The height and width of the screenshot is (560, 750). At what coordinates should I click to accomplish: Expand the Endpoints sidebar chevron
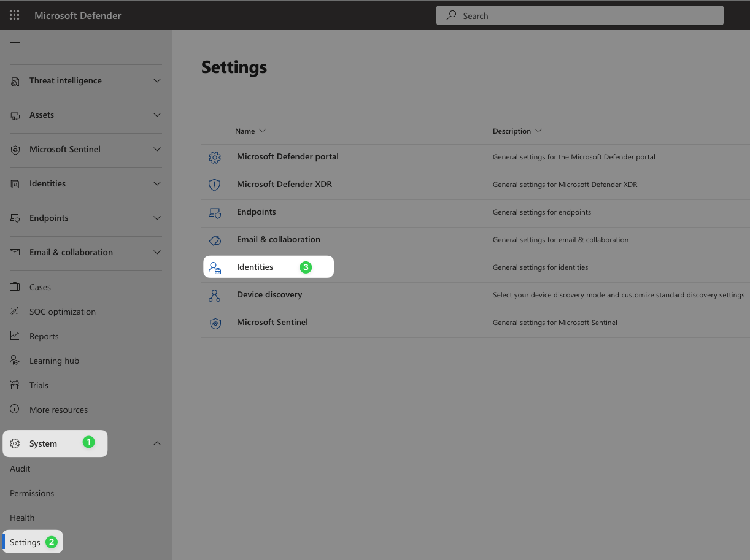[x=157, y=218]
